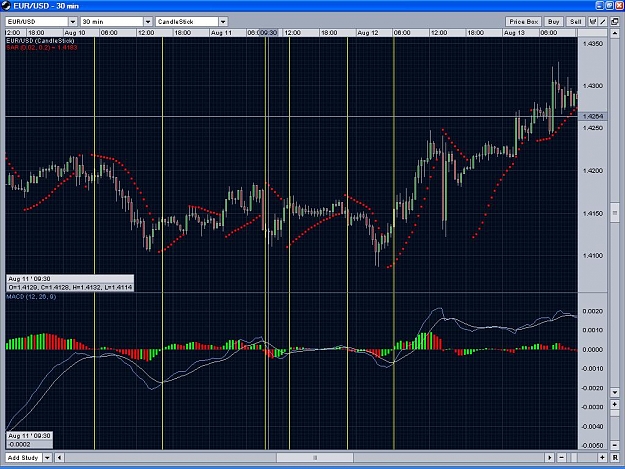Click the Sell button
This screenshot has width=625, height=469.
pos(575,22)
